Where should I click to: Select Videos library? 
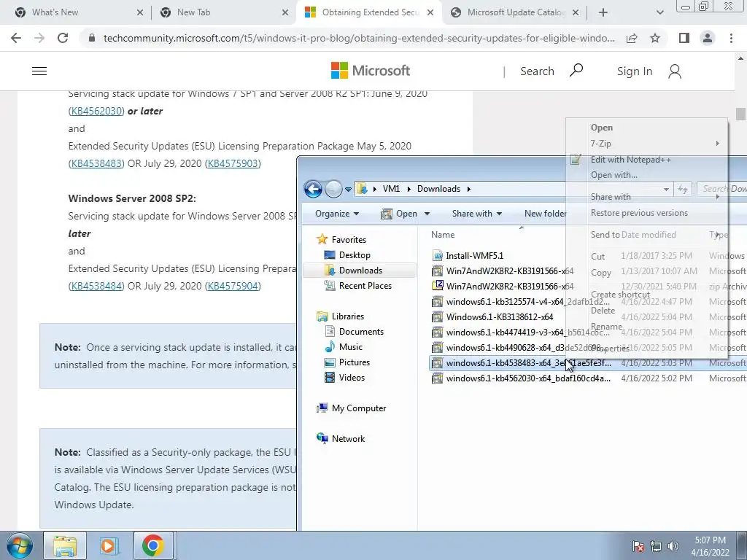[x=352, y=377]
